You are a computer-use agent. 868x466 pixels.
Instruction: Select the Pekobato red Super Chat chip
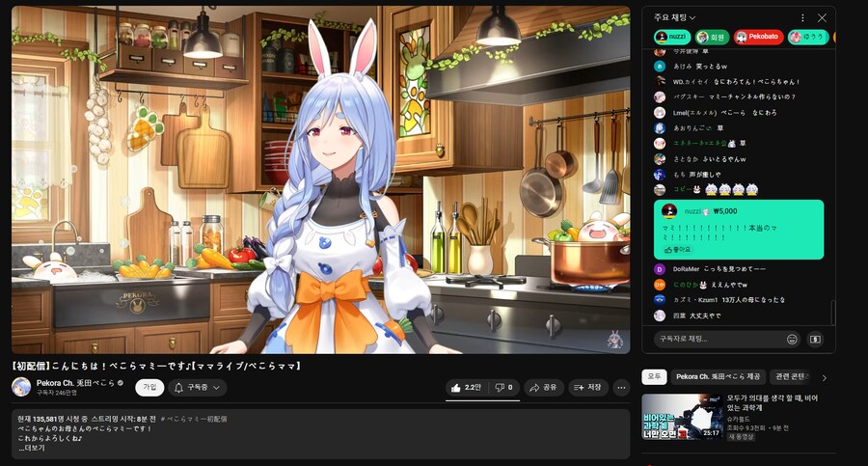tap(757, 37)
